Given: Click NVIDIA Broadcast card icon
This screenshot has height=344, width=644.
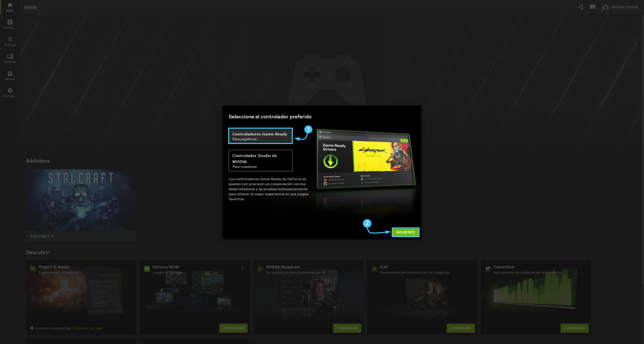Looking at the screenshot, I should click(260, 269).
